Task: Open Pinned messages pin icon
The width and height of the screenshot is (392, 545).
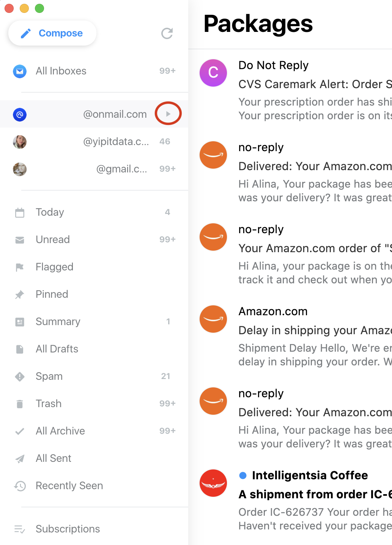Action: click(20, 295)
